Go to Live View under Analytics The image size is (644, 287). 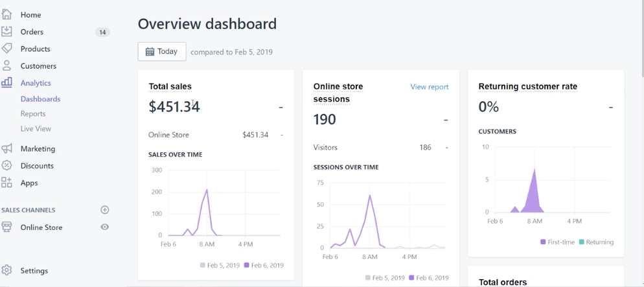pyautogui.click(x=36, y=128)
